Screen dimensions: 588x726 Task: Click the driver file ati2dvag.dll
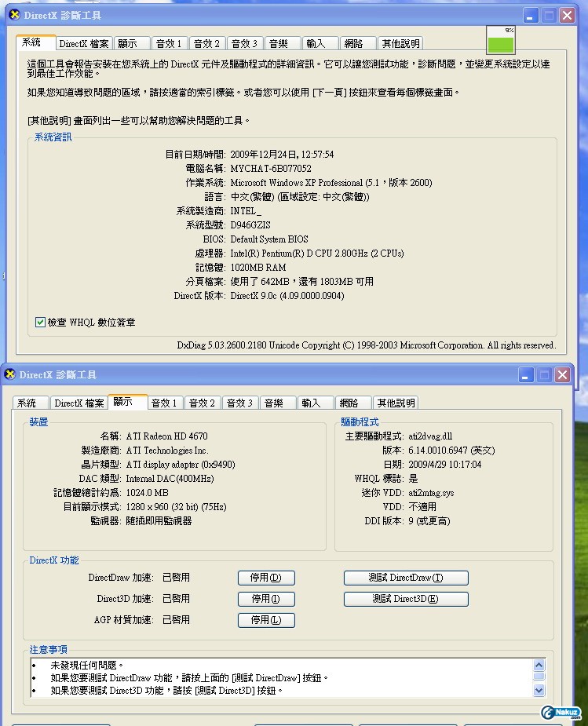pos(430,436)
